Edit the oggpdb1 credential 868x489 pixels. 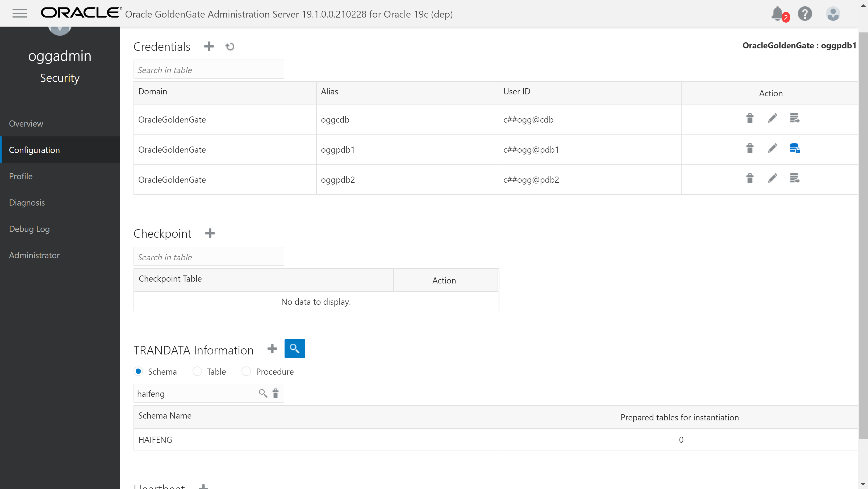tap(772, 148)
